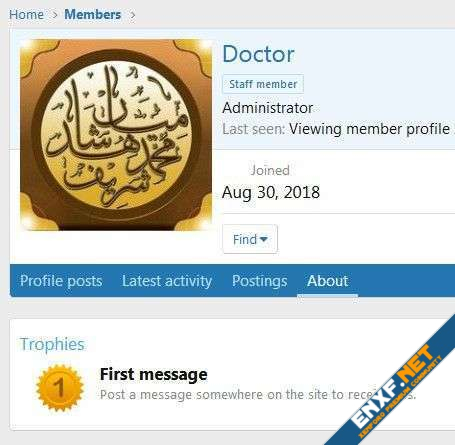Click the Doctor username heading
Image resolution: width=455 pixels, height=445 pixels.
258,54
